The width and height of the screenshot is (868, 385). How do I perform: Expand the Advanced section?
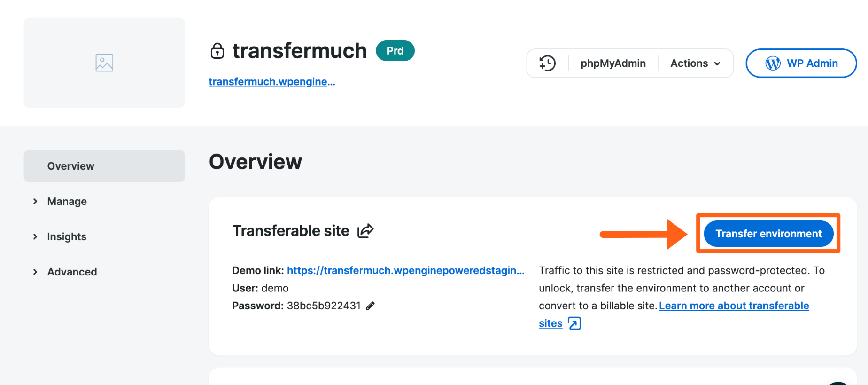tap(72, 272)
